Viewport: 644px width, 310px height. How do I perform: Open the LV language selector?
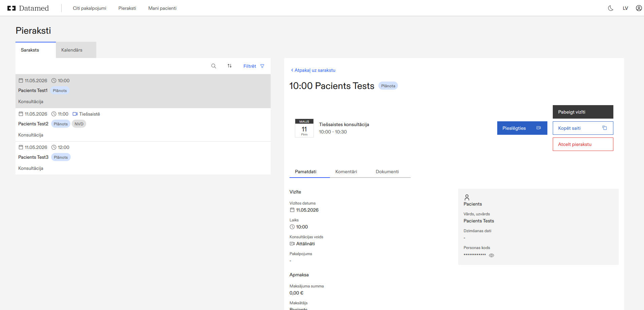[x=625, y=8]
